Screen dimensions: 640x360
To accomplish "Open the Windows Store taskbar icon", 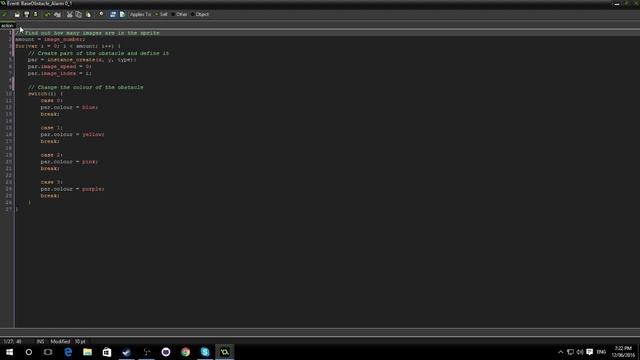I will (x=107, y=352).
